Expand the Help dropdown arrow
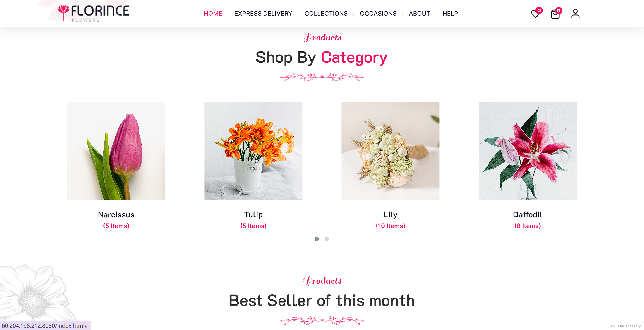Screen dimensions: 644x330 tap(463, 14)
